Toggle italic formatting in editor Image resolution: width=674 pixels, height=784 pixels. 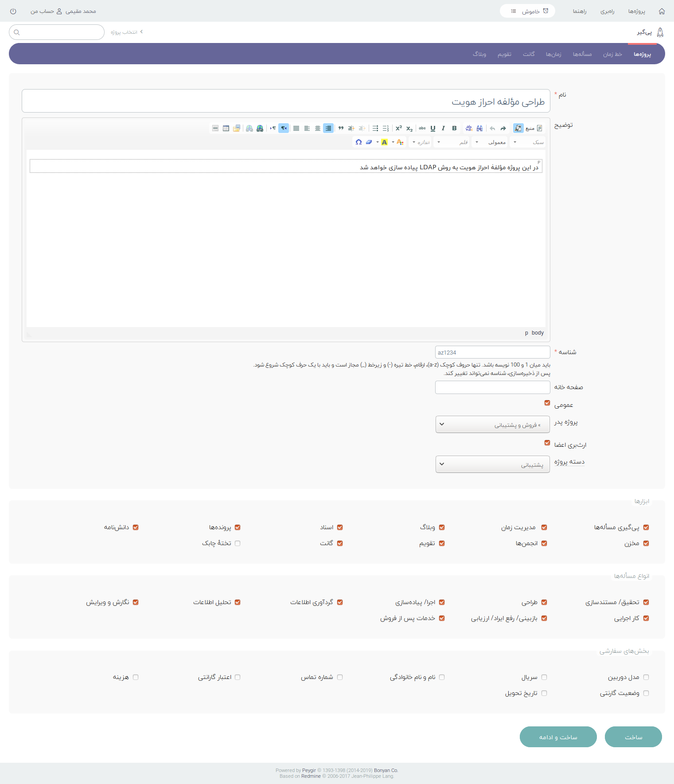(x=443, y=128)
